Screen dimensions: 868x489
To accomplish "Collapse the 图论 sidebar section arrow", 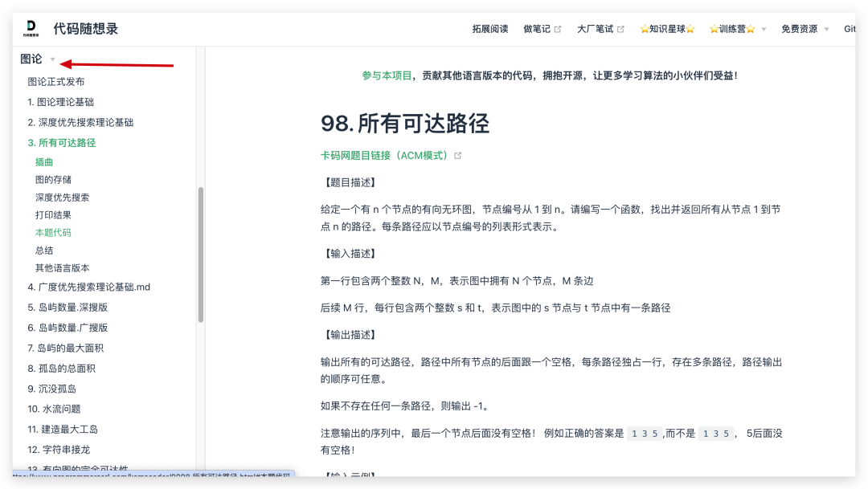I will [53, 59].
